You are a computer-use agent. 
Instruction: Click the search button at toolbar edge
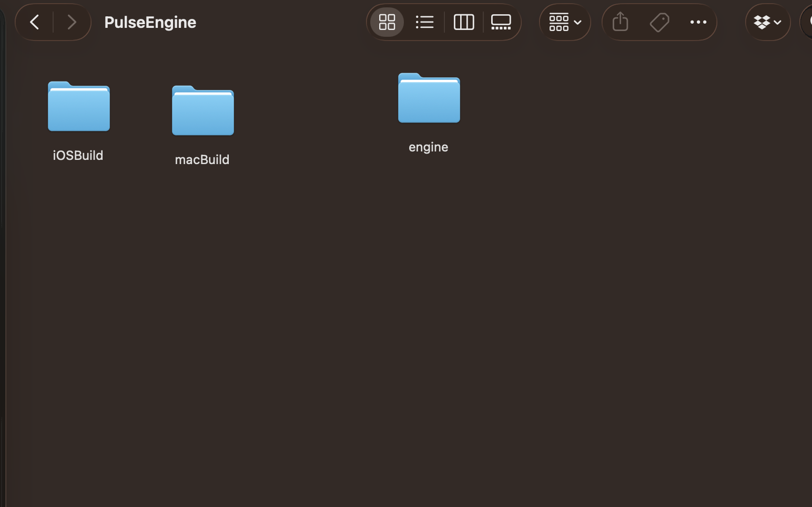(x=807, y=22)
